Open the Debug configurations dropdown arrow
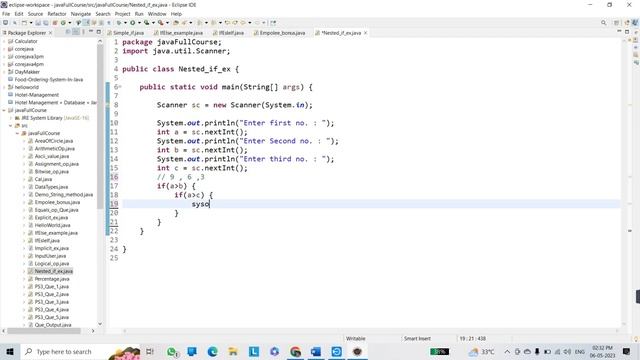This screenshot has width=640, height=360. (125, 23)
